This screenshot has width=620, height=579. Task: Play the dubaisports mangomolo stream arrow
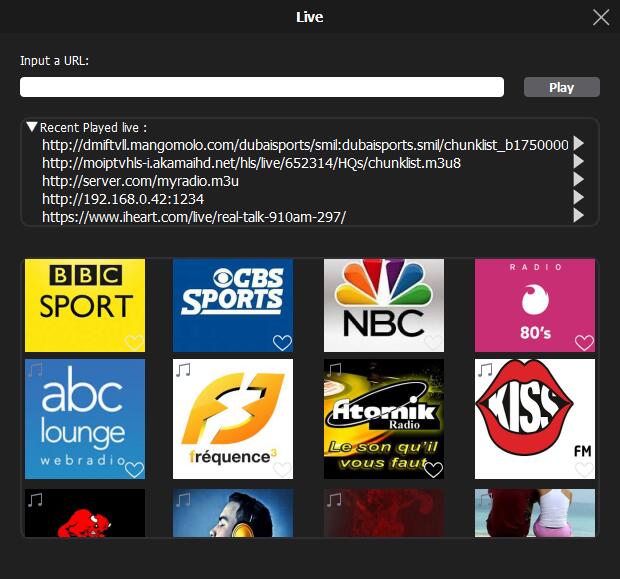pos(578,143)
